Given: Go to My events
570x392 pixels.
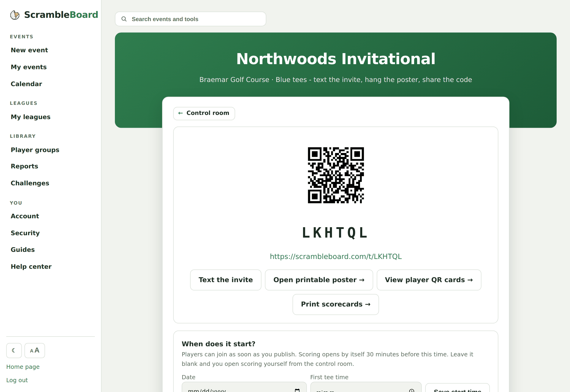Looking at the screenshot, I should pos(29,67).
